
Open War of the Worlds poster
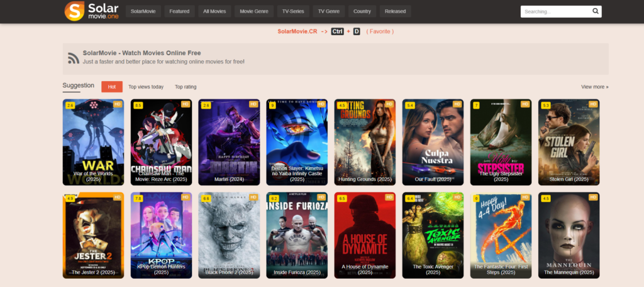pos(93,143)
